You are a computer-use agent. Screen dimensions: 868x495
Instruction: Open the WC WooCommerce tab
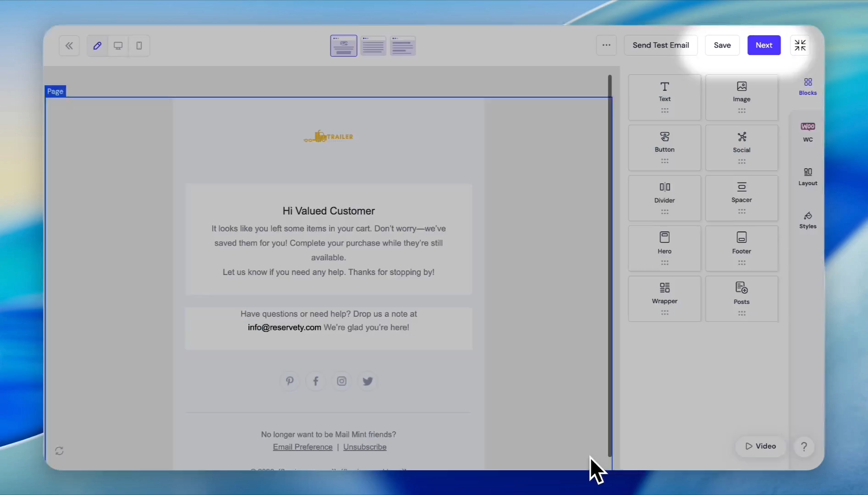coord(808,132)
